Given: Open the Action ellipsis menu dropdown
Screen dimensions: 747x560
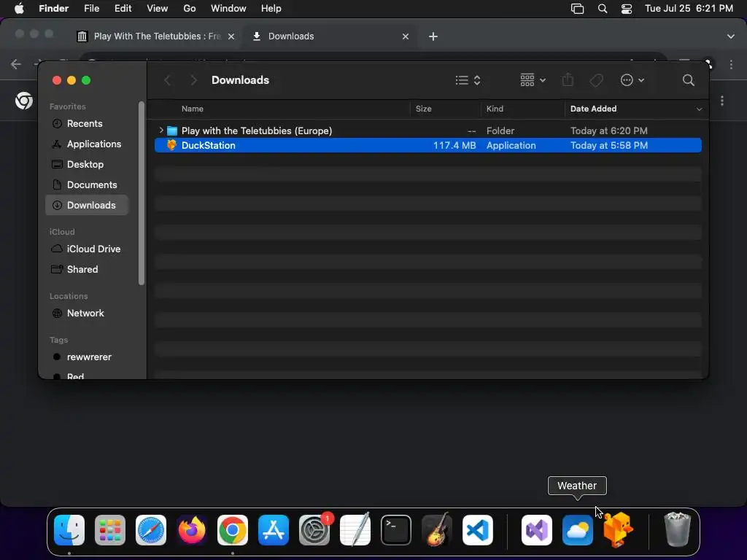Looking at the screenshot, I should (x=632, y=80).
